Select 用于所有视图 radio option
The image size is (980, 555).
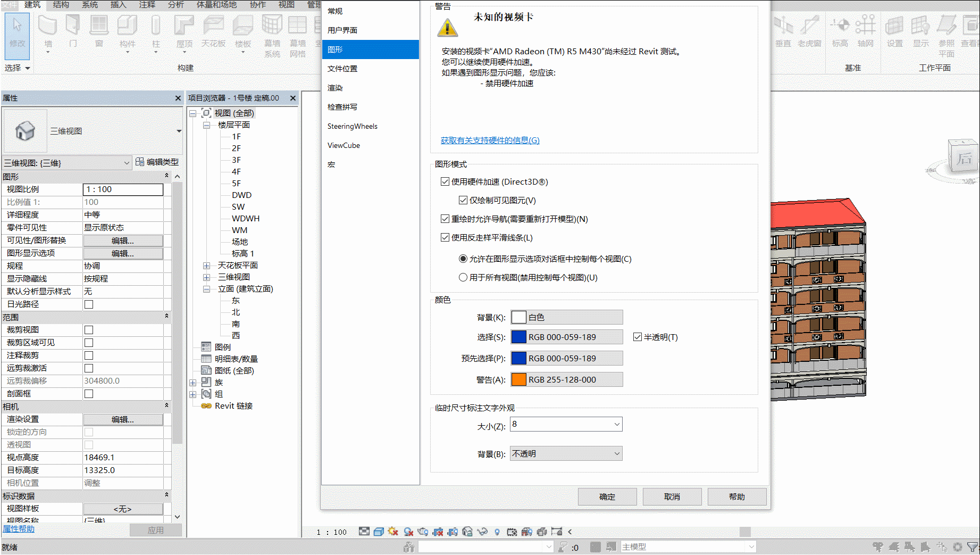coord(463,277)
